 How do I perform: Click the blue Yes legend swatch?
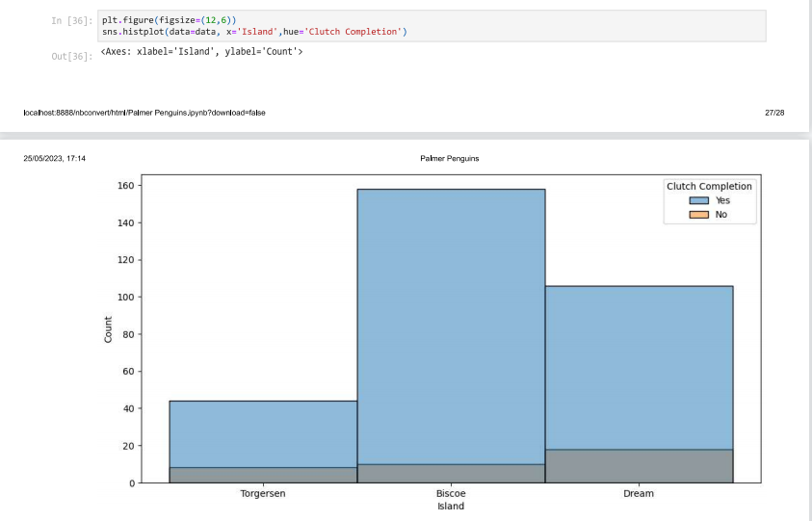coord(698,200)
